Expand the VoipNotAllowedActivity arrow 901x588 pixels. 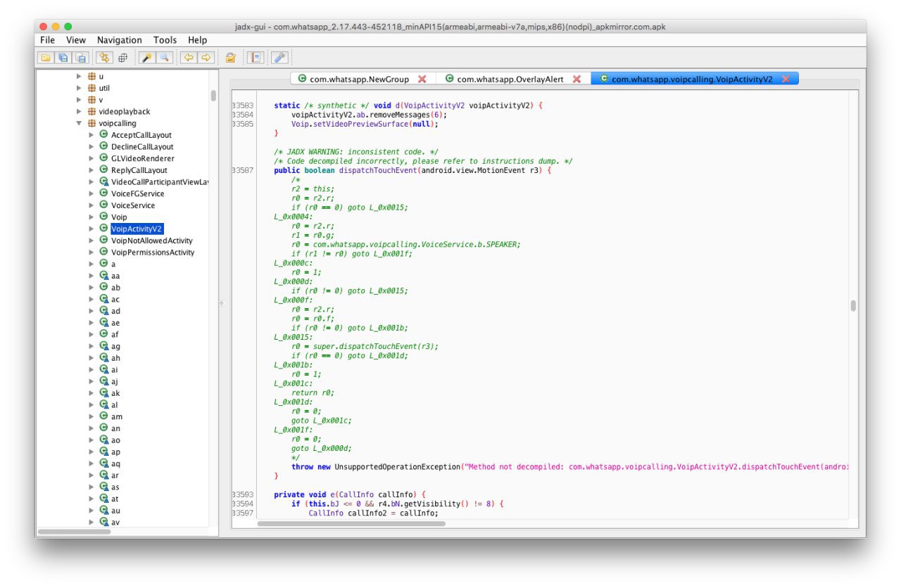coord(91,241)
